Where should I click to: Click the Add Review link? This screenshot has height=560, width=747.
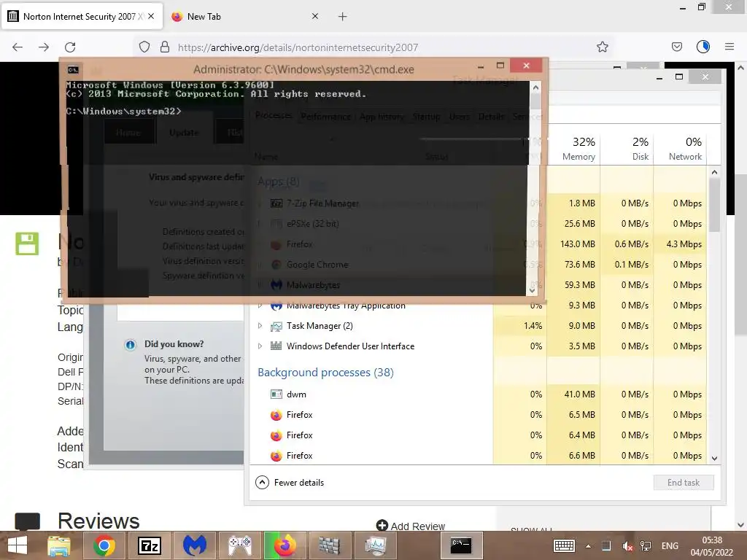(x=411, y=526)
